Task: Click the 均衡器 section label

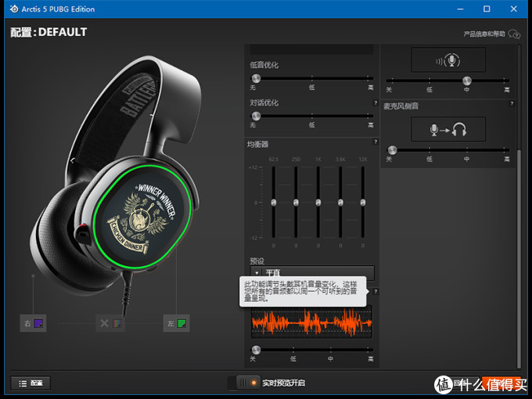Action: click(x=258, y=145)
